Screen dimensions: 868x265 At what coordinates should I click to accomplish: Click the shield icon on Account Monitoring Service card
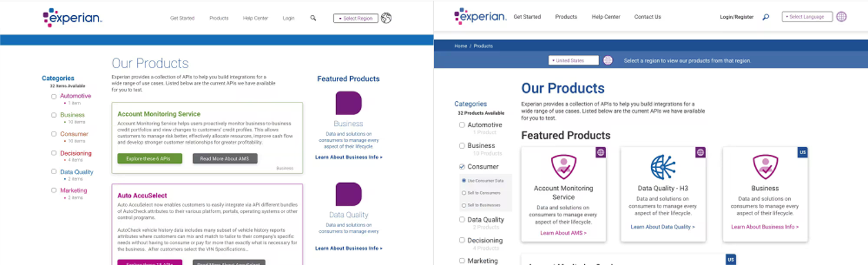click(564, 167)
